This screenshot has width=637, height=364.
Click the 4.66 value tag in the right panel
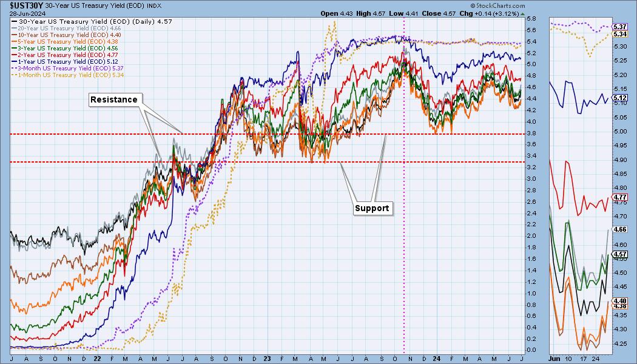point(621,229)
